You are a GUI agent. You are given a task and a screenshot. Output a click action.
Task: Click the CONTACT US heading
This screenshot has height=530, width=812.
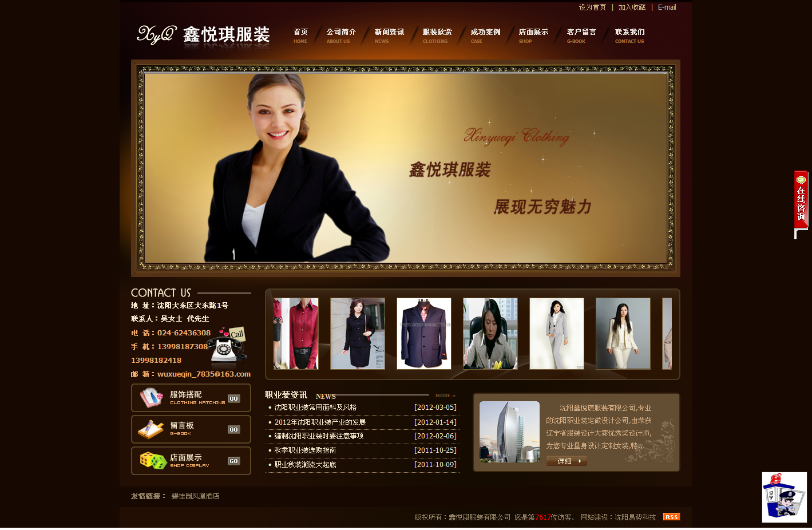(x=161, y=292)
